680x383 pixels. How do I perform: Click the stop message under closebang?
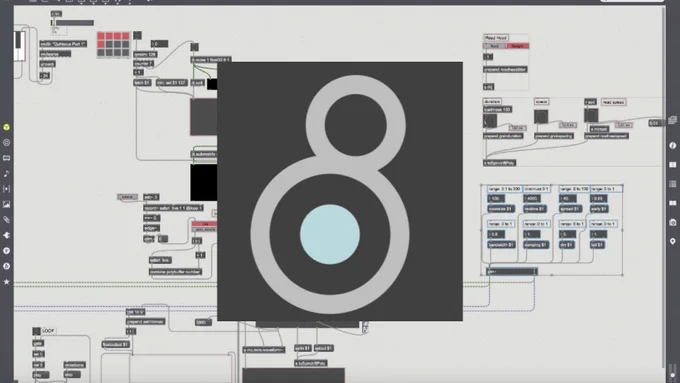[x=72, y=375]
